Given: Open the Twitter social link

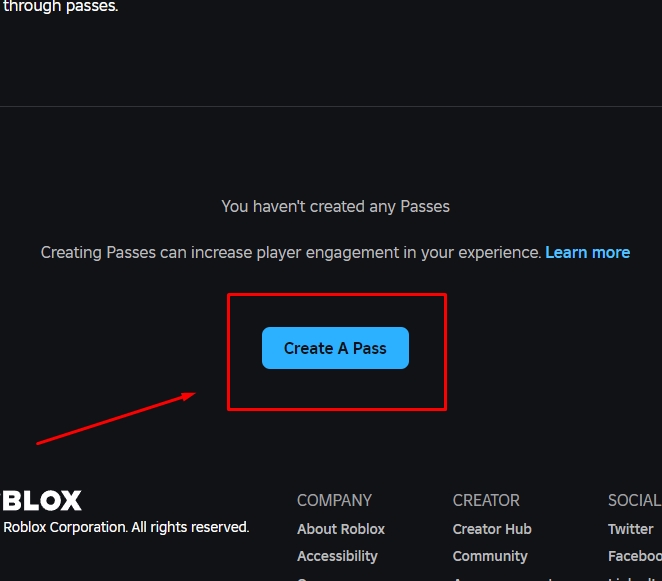Looking at the screenshot, I should (630, 529).
